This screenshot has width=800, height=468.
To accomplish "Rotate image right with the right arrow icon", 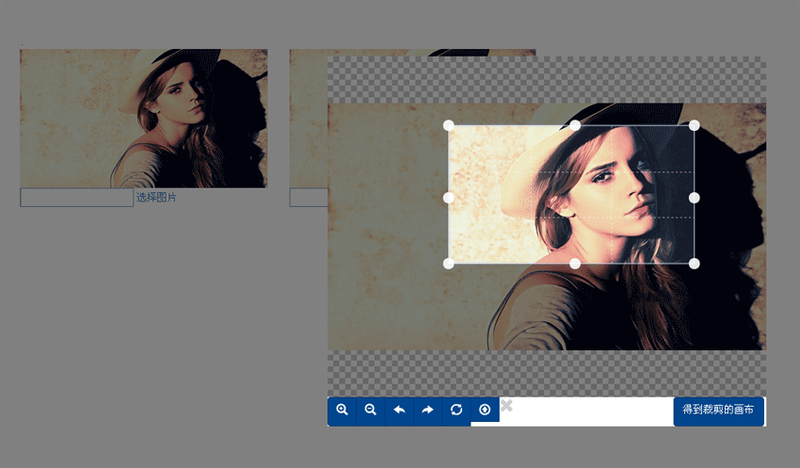I will coord(428,410).
